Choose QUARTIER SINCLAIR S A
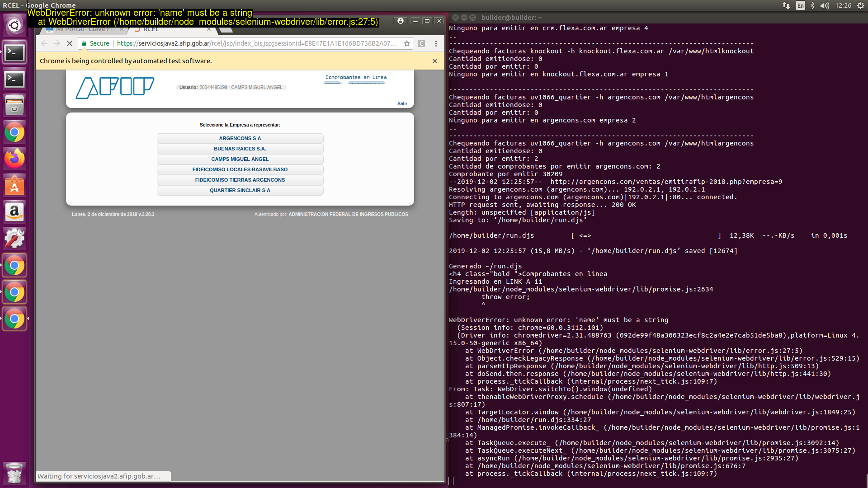This screenshot has height=488, width=868. click(240, 190)
